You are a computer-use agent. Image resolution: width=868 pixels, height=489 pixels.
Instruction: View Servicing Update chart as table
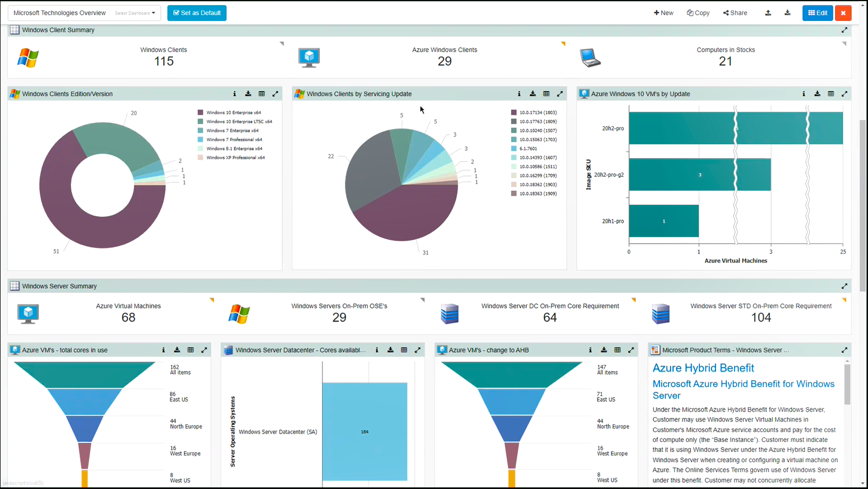546,94
